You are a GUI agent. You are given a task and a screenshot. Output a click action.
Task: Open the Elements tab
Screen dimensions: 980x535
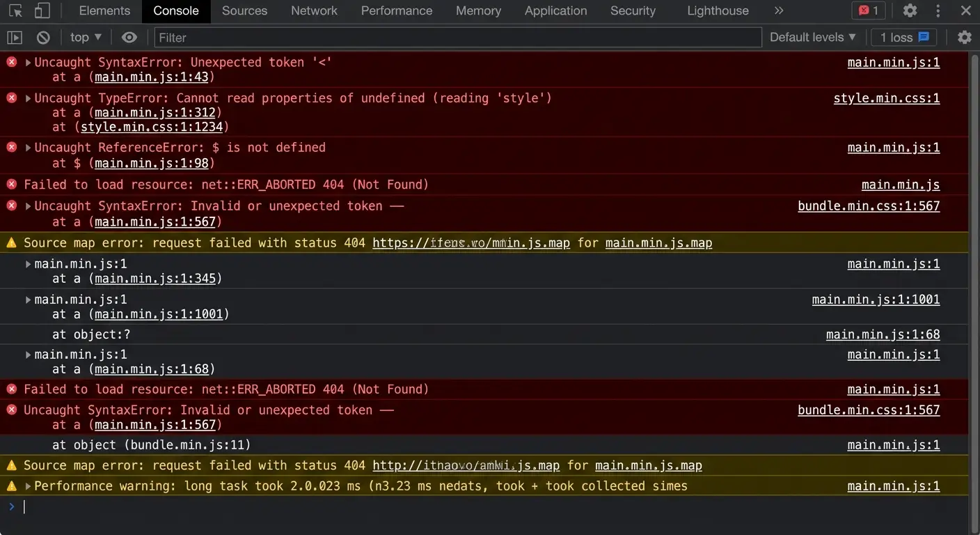(104, 11)
